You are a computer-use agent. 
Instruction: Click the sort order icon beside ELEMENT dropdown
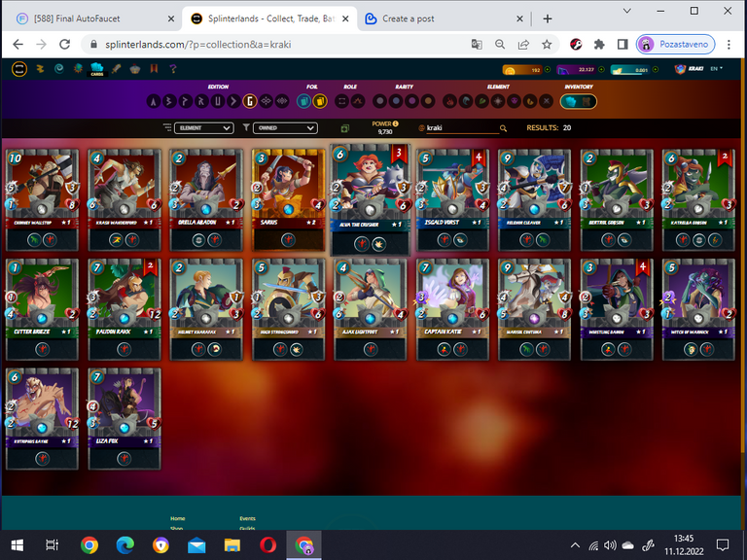pos(166,127)
